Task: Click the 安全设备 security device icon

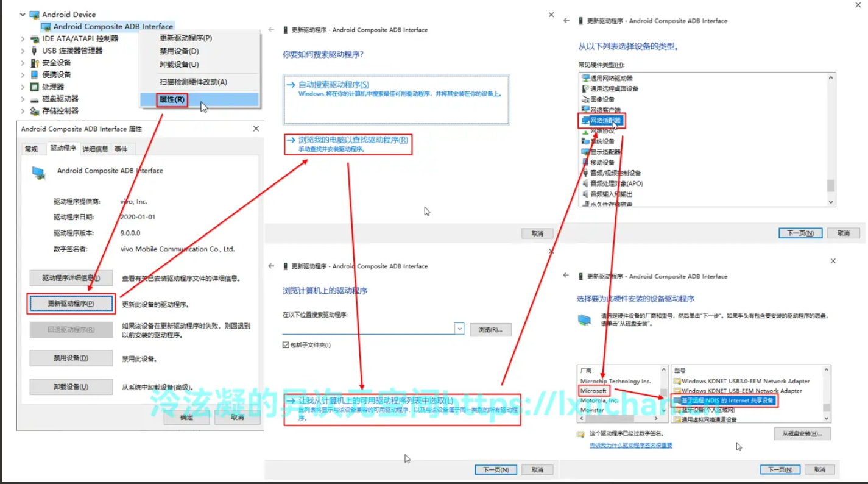Action: click(34, 63)
